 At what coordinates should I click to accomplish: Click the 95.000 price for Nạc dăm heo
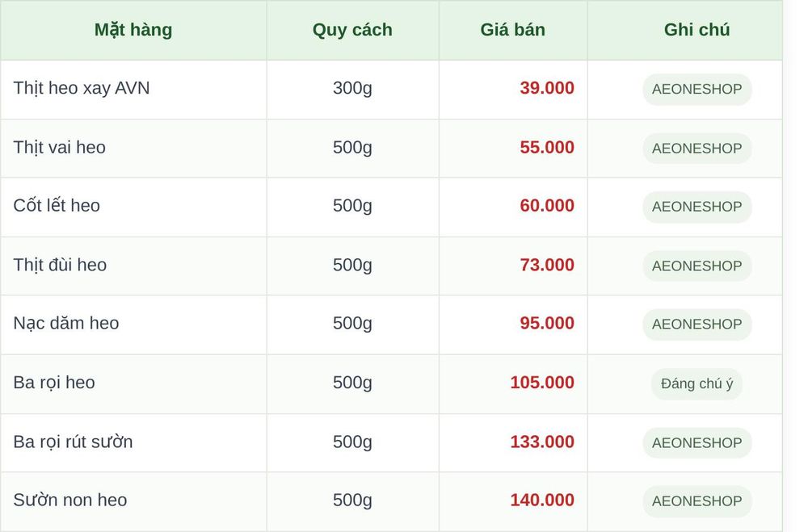pos(547,323)
